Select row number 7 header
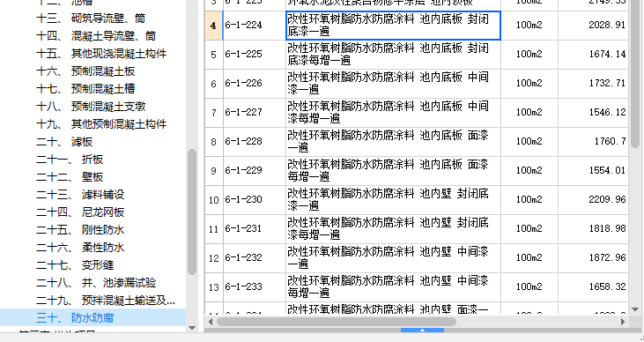 (213, 113)
